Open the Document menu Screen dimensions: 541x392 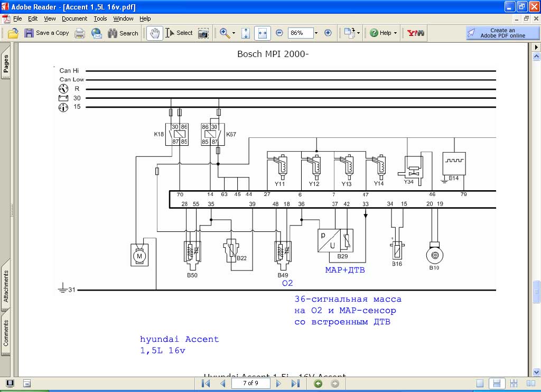click(x=74, y=18)
